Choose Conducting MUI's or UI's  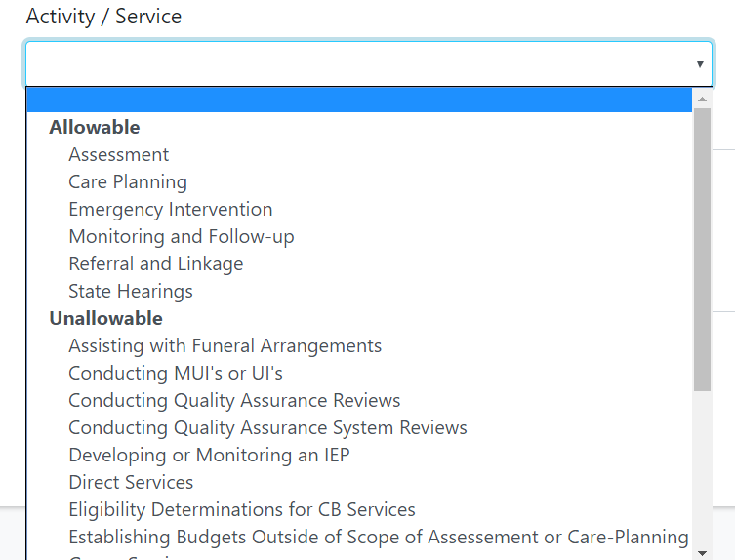click(176, 373)
